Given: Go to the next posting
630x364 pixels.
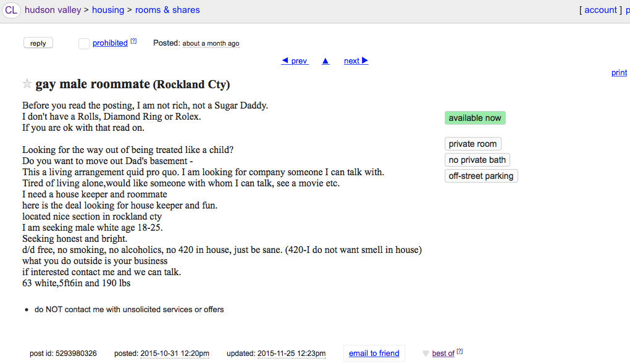Looking at the screenshot, I should (x=356, y=61).
